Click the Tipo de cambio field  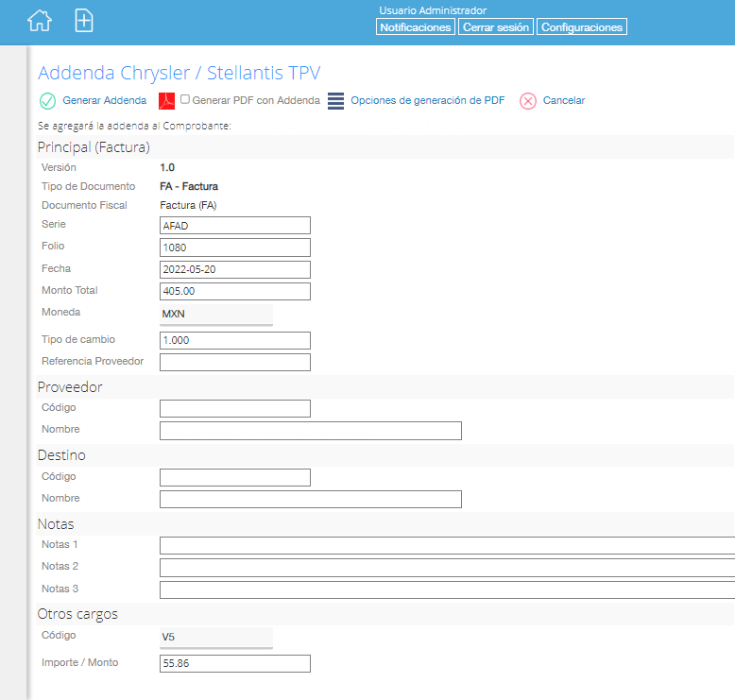tap(235, 340)
